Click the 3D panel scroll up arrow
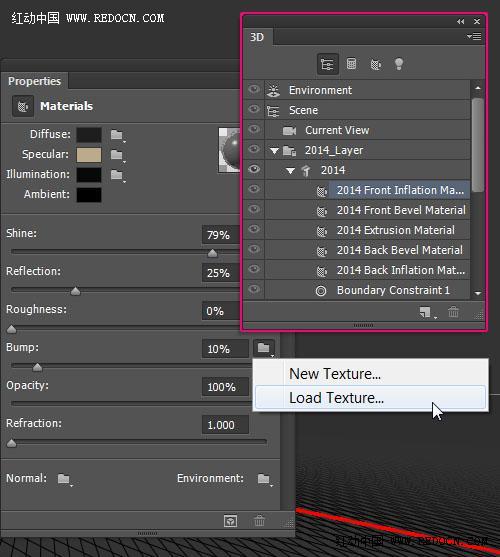Image resolution: width=500 pixels, height=557 pixels. [x=478, y=88]
